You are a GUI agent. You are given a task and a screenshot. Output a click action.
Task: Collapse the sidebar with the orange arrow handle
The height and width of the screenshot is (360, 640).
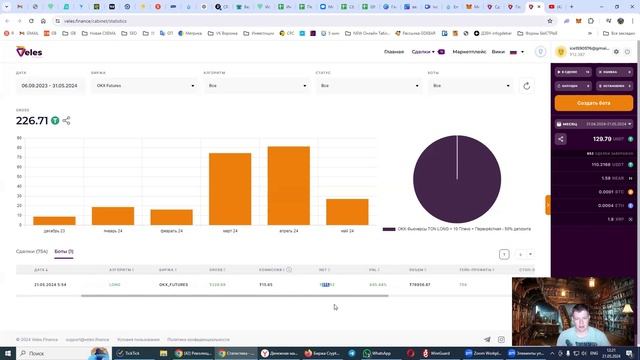pos(548,205)
